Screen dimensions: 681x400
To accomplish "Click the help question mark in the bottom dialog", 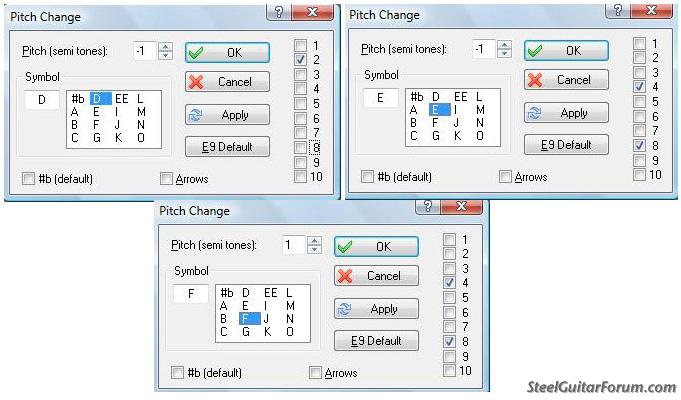I will (x=428, y=207).
